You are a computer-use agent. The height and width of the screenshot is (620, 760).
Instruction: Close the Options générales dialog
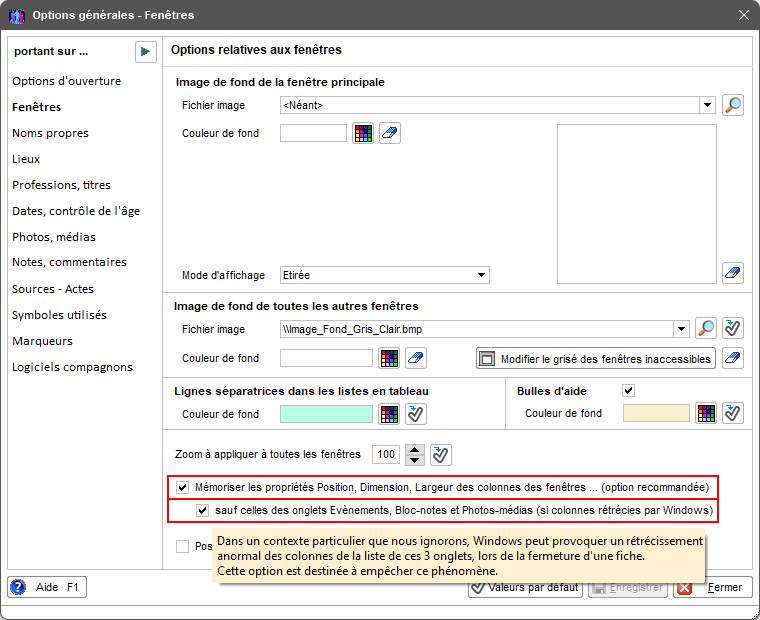coord(744,16)
